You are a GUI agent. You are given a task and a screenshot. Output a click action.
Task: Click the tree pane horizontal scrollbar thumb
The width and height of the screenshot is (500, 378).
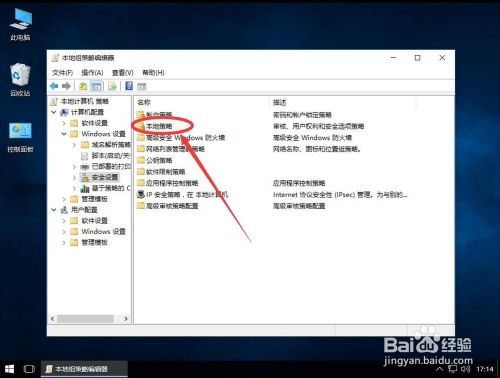tap(85, 319)
